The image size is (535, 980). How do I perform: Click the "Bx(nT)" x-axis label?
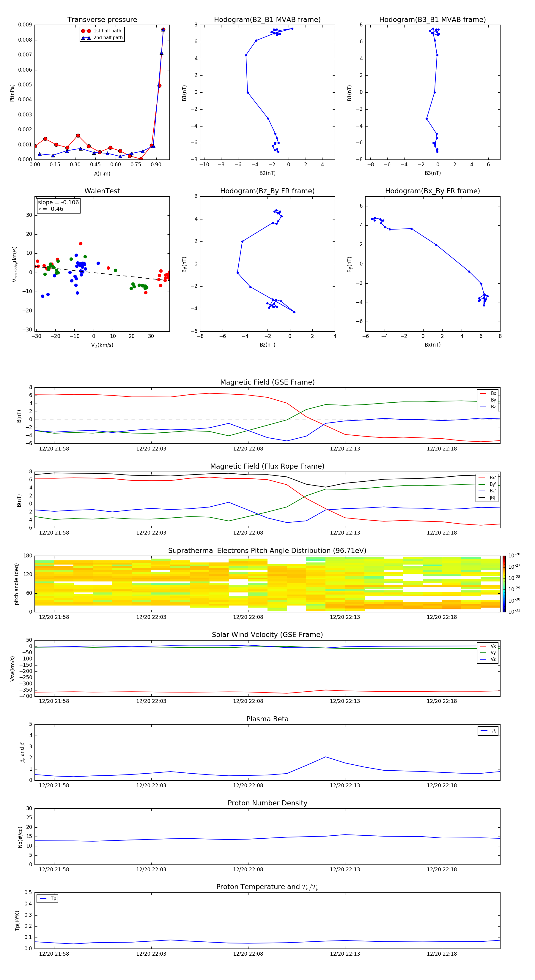pyautogui.click(x=432, y=345)
